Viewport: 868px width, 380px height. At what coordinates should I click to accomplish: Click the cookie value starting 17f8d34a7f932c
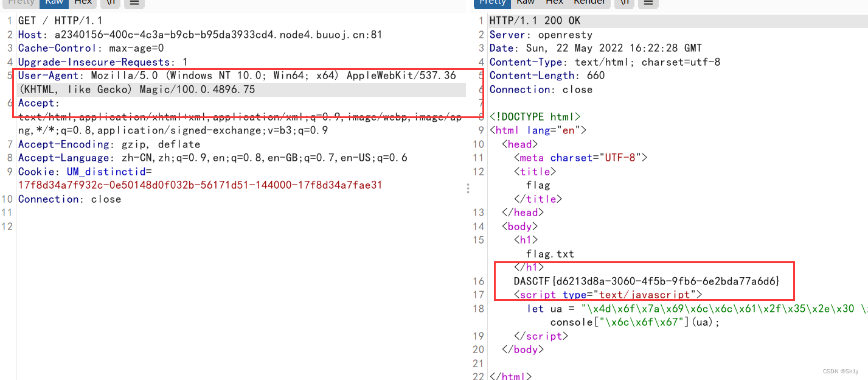[x=200, y=185]
